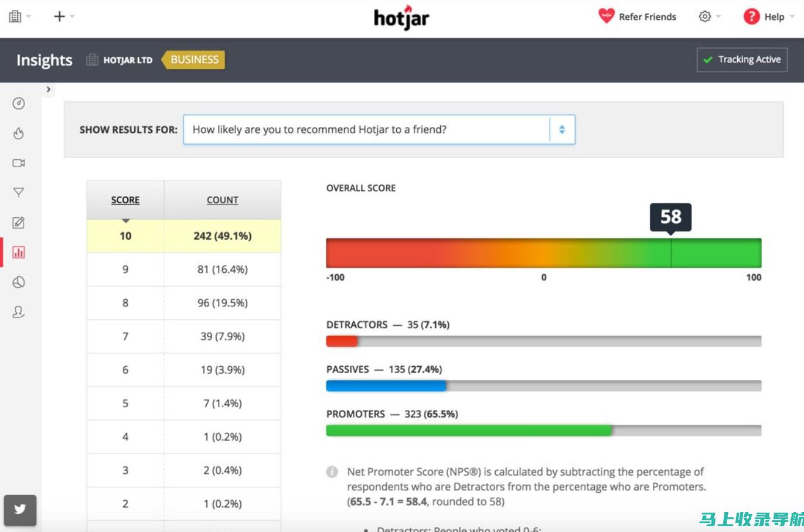Open Surveys pie chart icon in sidebar

(19, 282)
